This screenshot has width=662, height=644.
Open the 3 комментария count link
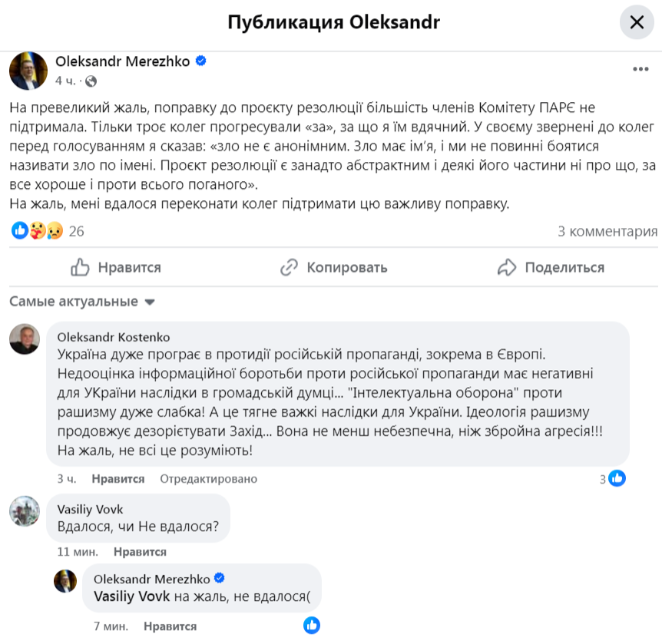607,231
